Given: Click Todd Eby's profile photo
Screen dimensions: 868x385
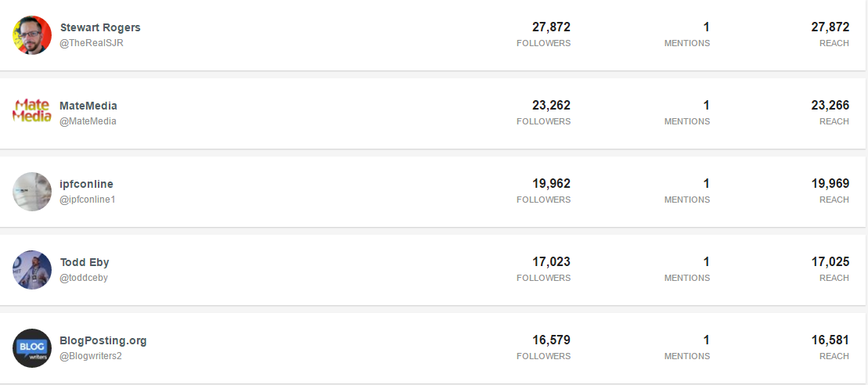Looking at the screenshot, I should pos(32,270).
